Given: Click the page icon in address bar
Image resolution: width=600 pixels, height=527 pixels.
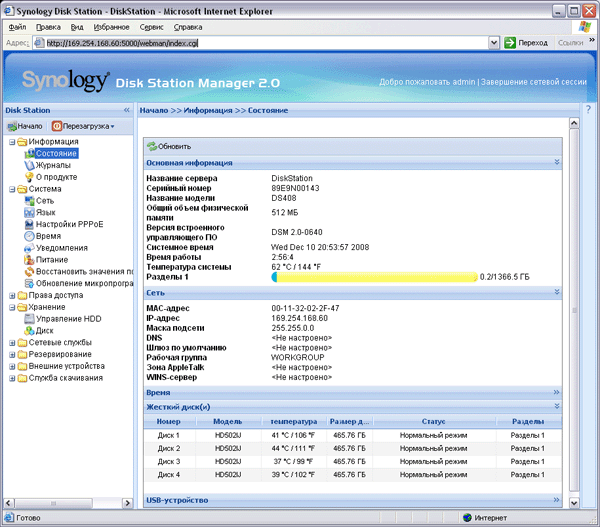Looking at the screenshot, I should pyautogui.click(x=39, y=43).
